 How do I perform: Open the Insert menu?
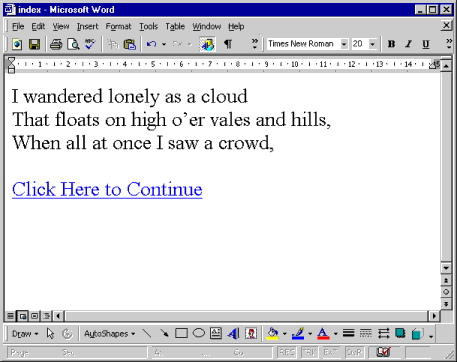[88, 26]
